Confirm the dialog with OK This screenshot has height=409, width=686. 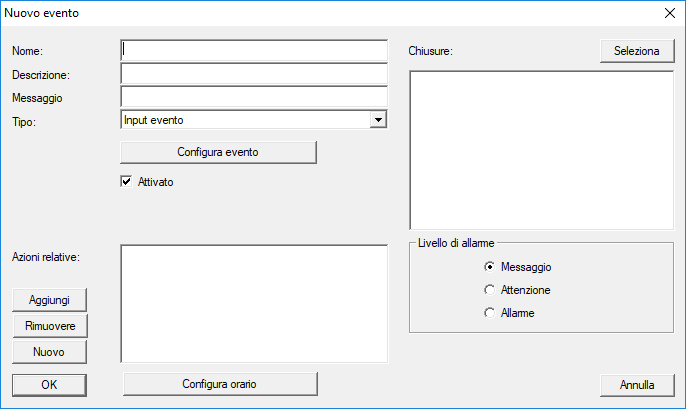[x=49, y=384]
